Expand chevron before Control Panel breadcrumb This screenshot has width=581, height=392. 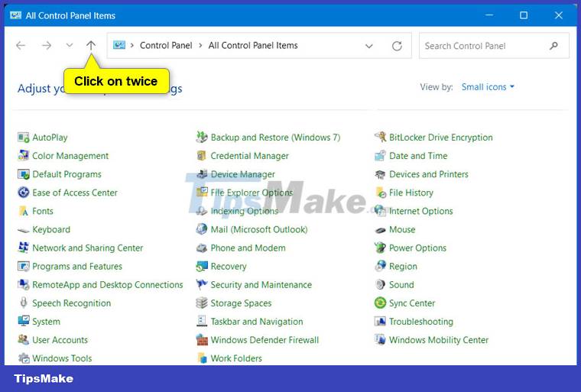click(x=132, y=45)
